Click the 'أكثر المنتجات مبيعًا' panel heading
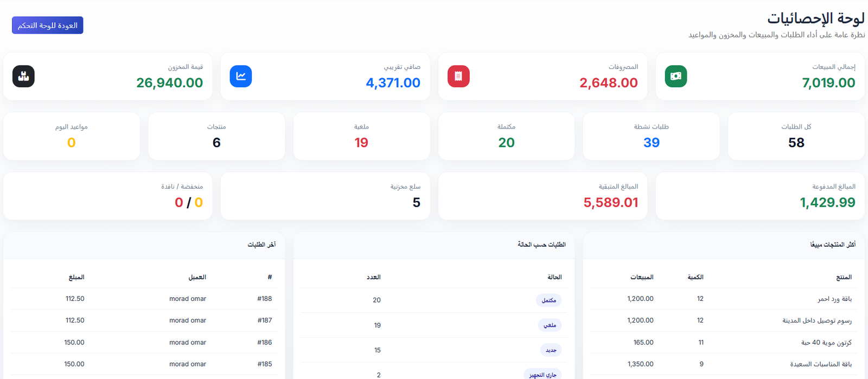 coord(833,245)
